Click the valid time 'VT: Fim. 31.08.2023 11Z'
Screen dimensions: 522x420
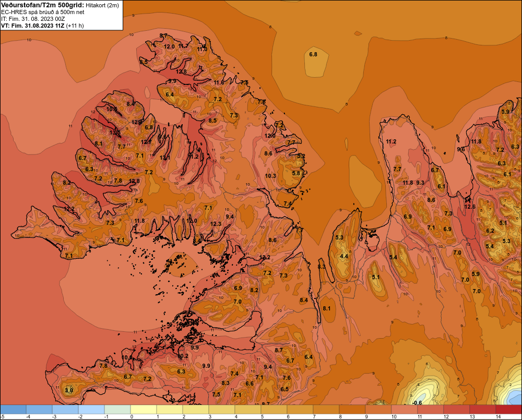pyautogui.click(x=33, y=26)
